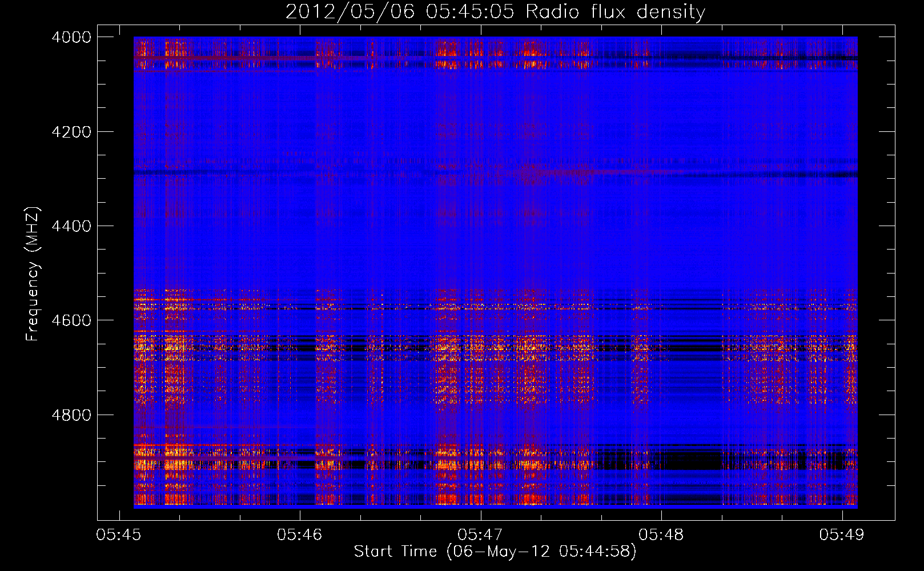Click the plot title '2012/05/06 05:45:05 Radio flux density'
The width and height of the screenshot is (924, 571).
tap(495, 12)
